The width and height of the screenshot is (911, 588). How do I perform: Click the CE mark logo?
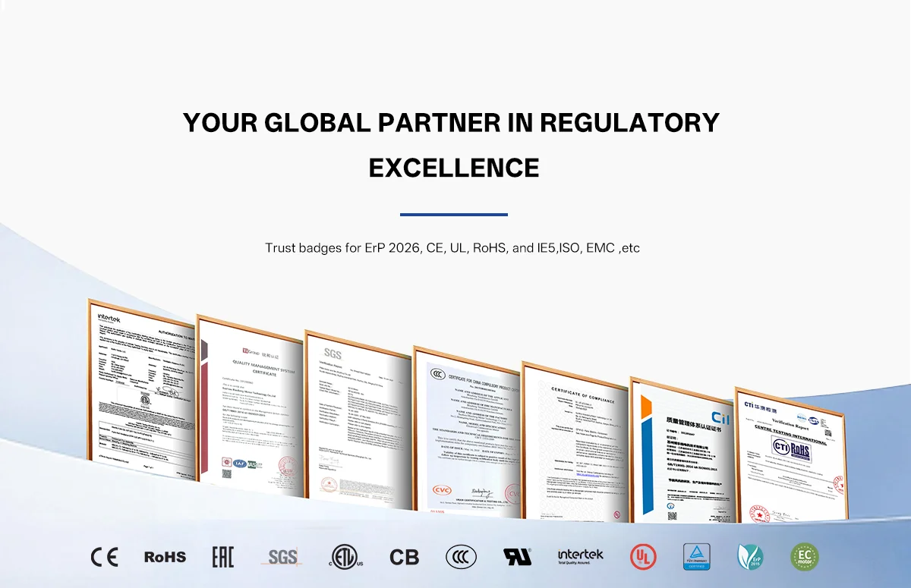point(105,557)
